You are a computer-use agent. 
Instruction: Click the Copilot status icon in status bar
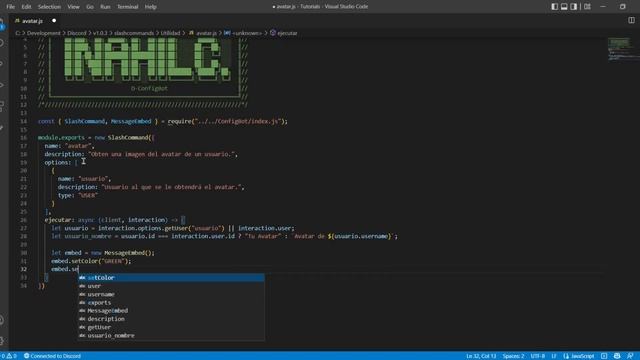tap(617, 356)
